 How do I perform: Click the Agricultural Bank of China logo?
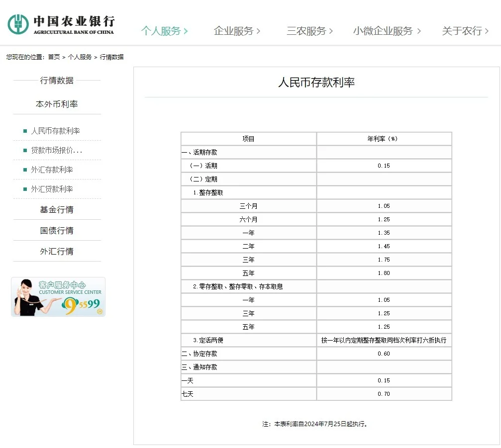click(x=61, y=24)
